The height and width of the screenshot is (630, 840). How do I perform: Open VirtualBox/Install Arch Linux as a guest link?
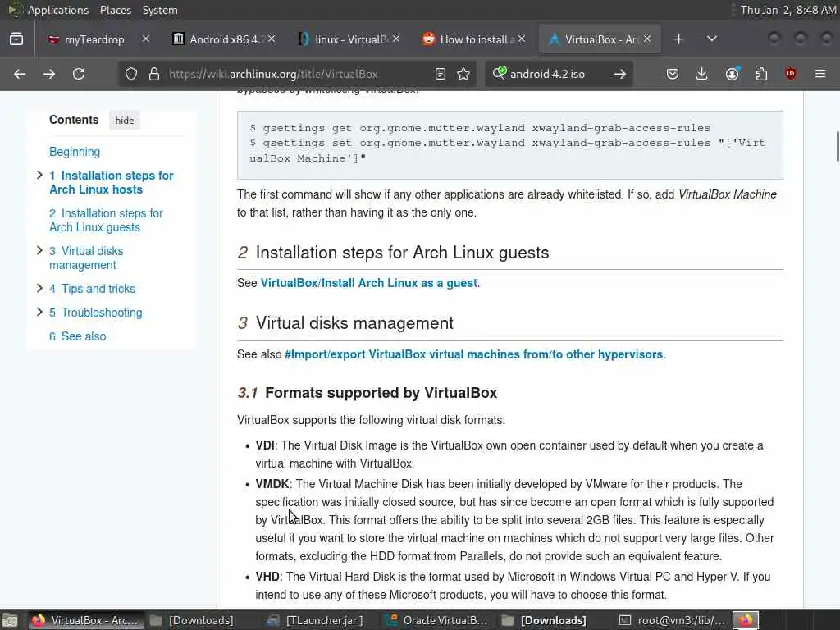tap(368, 283)
